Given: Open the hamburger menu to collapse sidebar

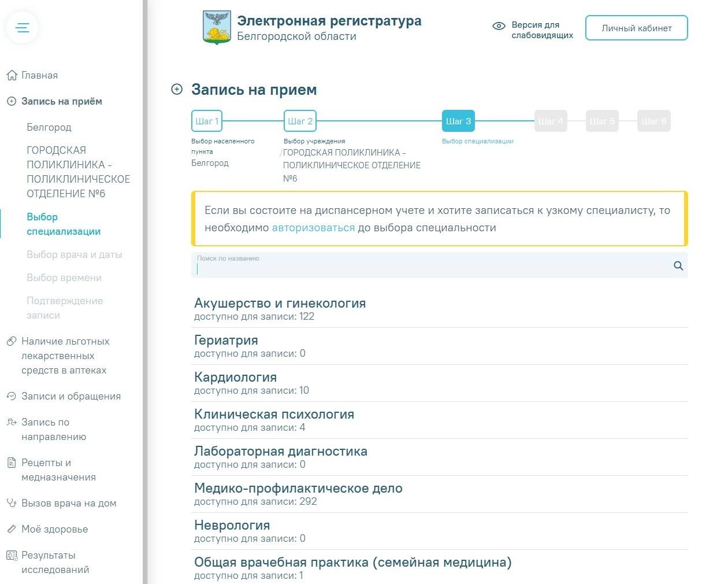Looking at the screenshot, I should click(22, 27).
